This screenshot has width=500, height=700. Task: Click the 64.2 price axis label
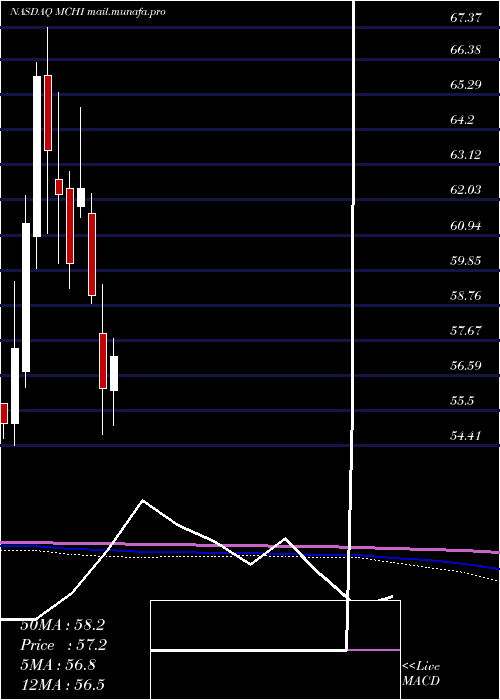(462, 120)
